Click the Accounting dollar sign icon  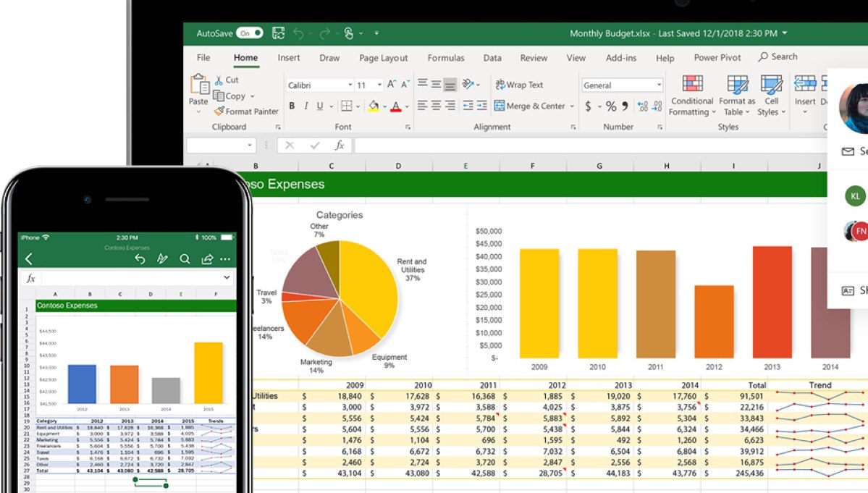pos(588,106)
